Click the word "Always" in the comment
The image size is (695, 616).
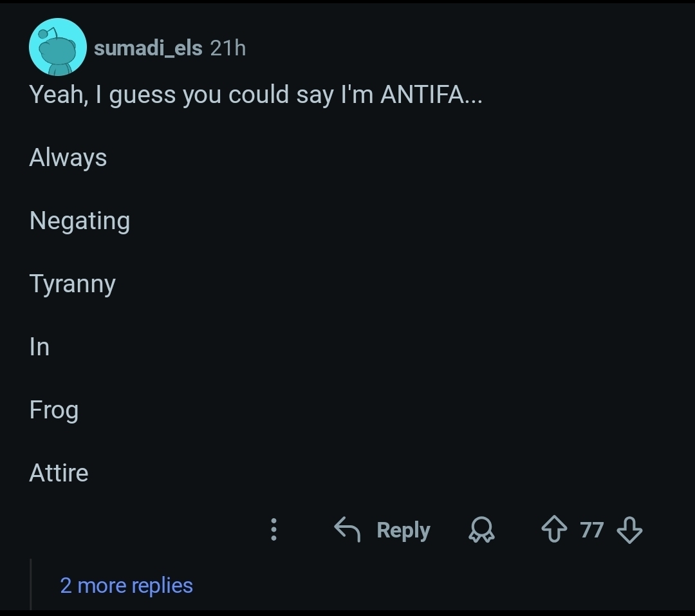68,158
